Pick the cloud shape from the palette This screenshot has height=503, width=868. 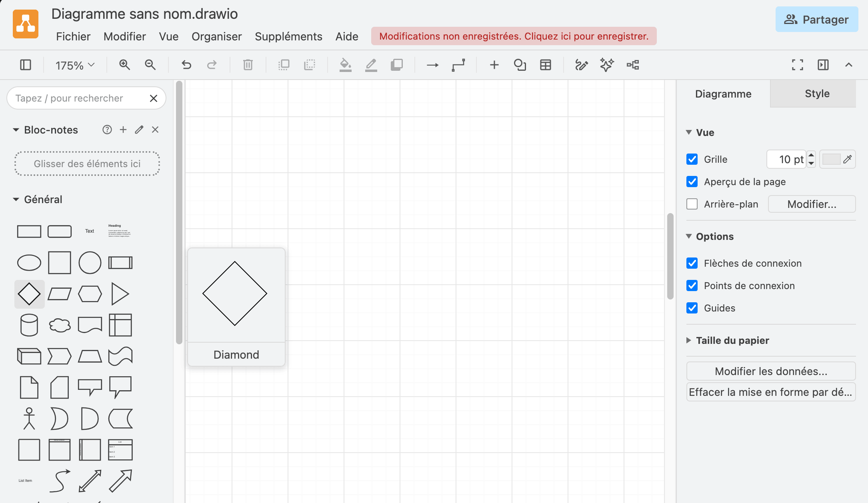tap(60, 325)
